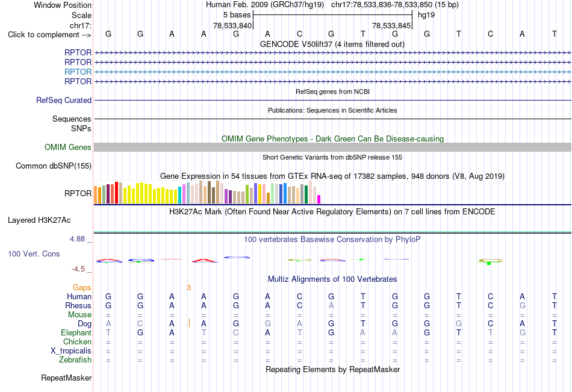Click the orange gap count '3'

coord(188,288)
